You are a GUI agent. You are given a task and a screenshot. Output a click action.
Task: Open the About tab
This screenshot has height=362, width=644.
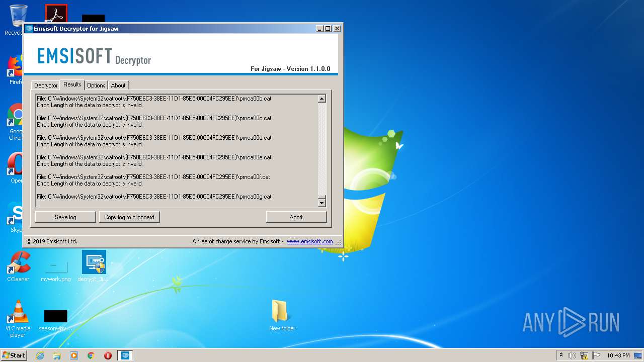(x=118, y=85)
